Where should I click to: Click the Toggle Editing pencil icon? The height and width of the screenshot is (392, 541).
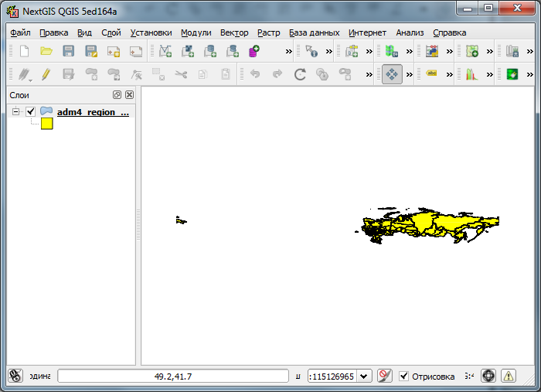(46, 74)
